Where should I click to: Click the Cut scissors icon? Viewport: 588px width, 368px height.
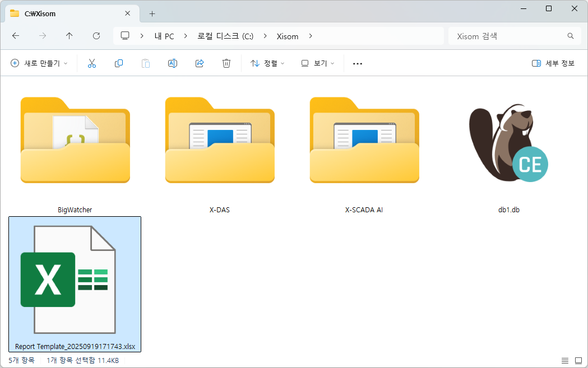[92, 63]
